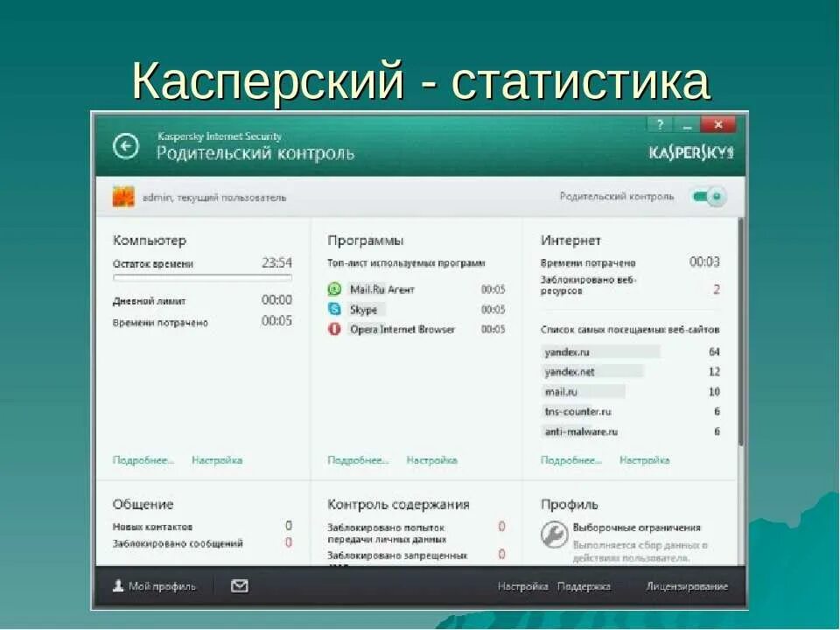840x630 pixels.
Task: Click the Программы section heading
Action: [366, 241]
